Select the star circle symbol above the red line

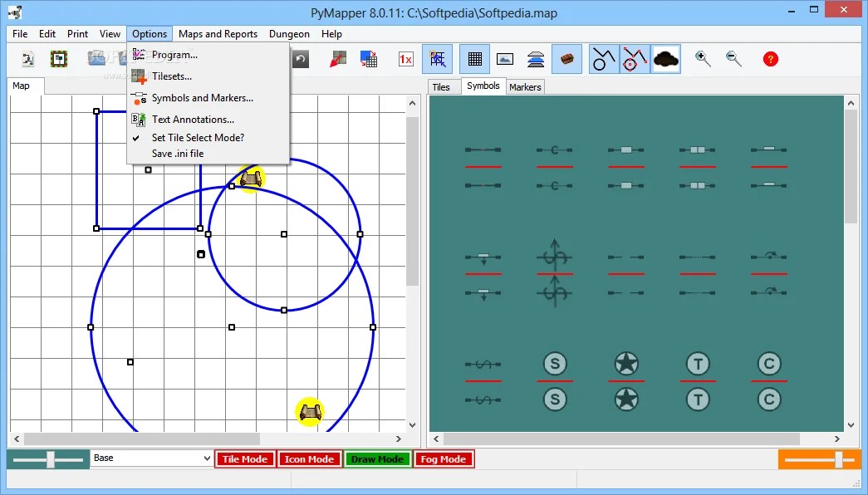coord(626,364)
